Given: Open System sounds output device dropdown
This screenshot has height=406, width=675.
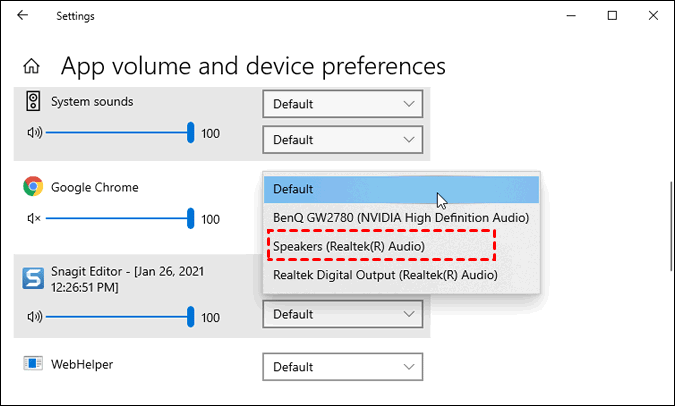Looking at the screenshot, I should coord(342,104).
